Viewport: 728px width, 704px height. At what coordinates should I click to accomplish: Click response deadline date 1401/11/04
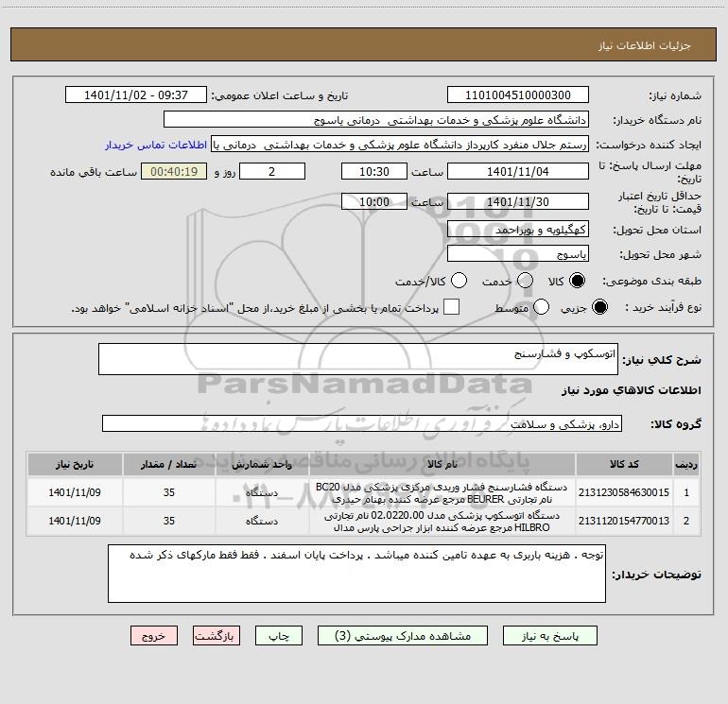coord(518,172)
